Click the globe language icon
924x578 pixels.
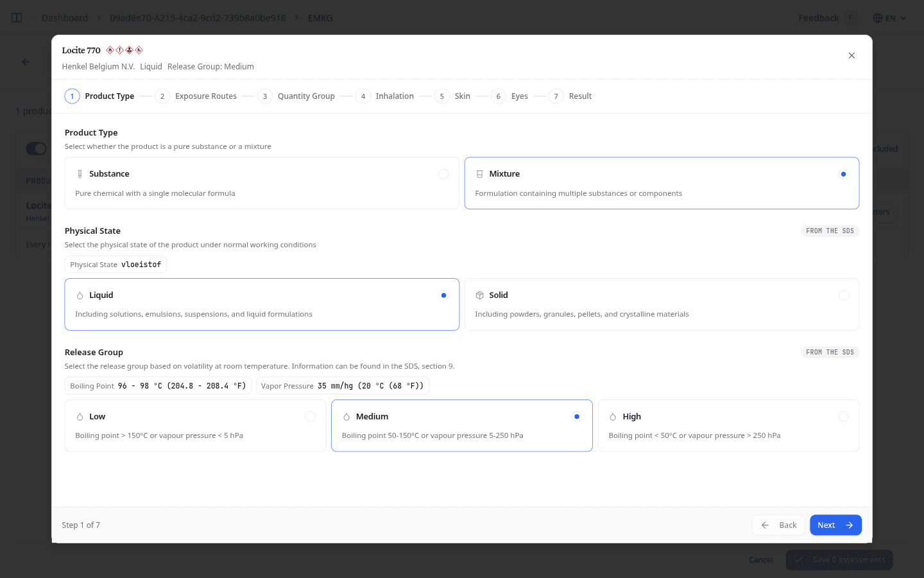click(878, 18)
